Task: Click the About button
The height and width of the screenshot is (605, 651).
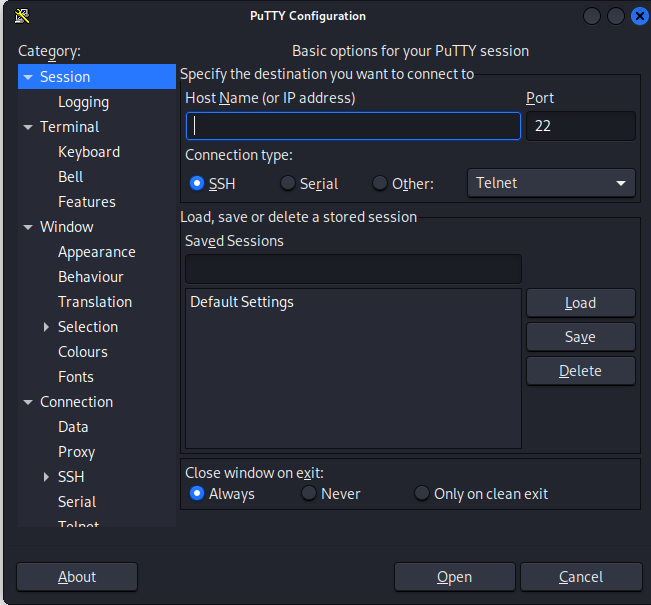Action: point(77,577)
